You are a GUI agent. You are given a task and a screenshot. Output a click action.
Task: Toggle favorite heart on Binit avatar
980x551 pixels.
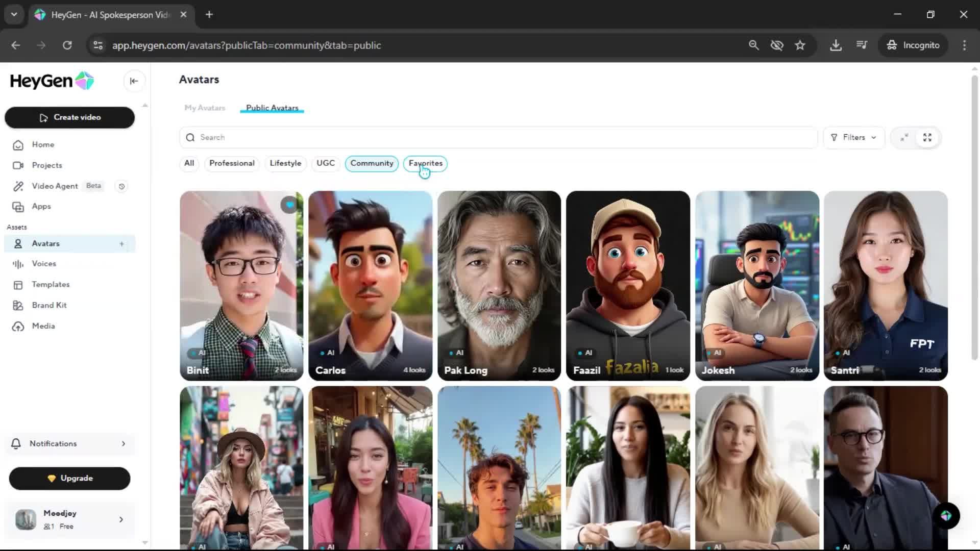[289, 205]
